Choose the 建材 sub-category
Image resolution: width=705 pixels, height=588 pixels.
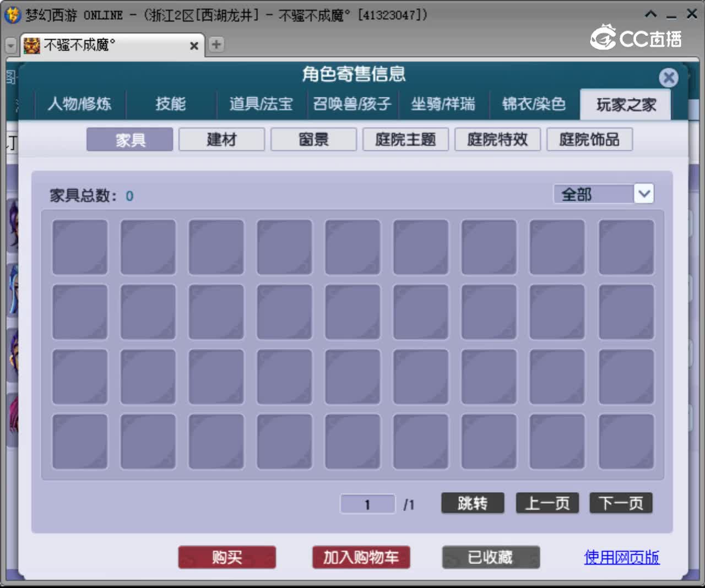pyautogui.click(x=222, y=140)
